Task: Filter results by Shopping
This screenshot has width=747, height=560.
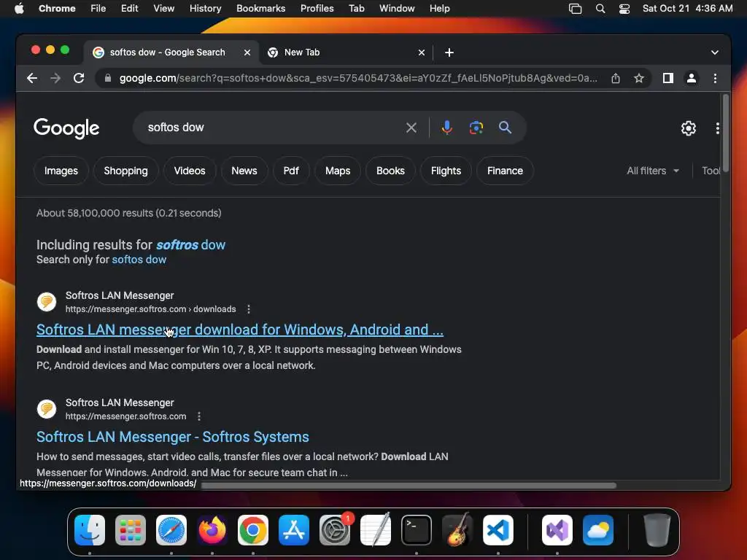Action: (x=125, y=171)
